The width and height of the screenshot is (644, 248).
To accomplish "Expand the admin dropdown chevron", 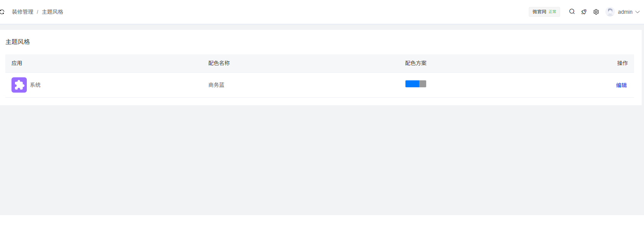I will pos(637,12).
